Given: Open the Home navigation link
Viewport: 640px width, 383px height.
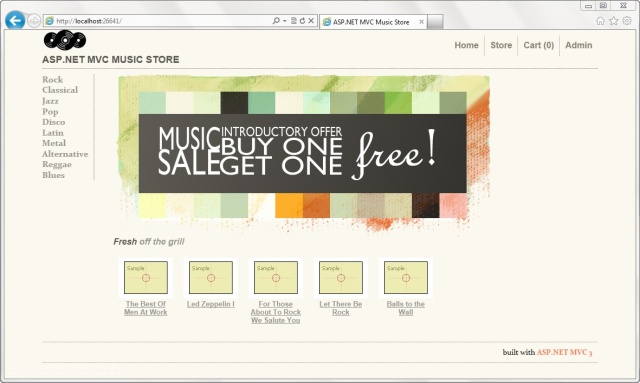Looking at the screenshot, I should tap(467, 45).
